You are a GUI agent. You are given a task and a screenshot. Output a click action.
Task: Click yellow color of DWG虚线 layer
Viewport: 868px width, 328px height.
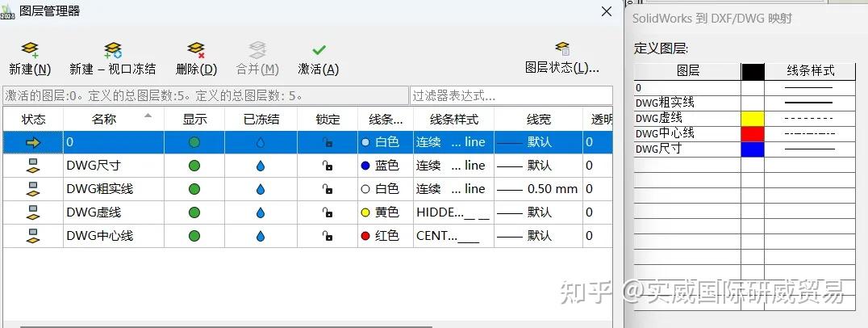(x=380, y=212)
